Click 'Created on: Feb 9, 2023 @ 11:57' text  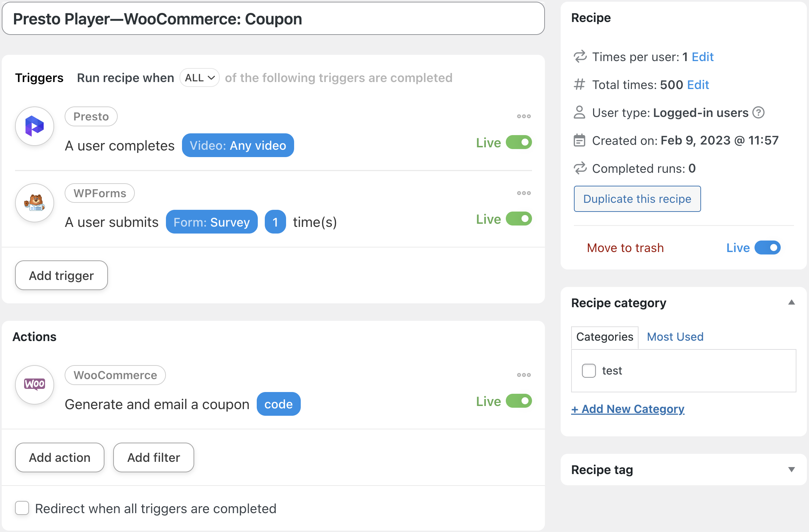click(x=685, y=141)
